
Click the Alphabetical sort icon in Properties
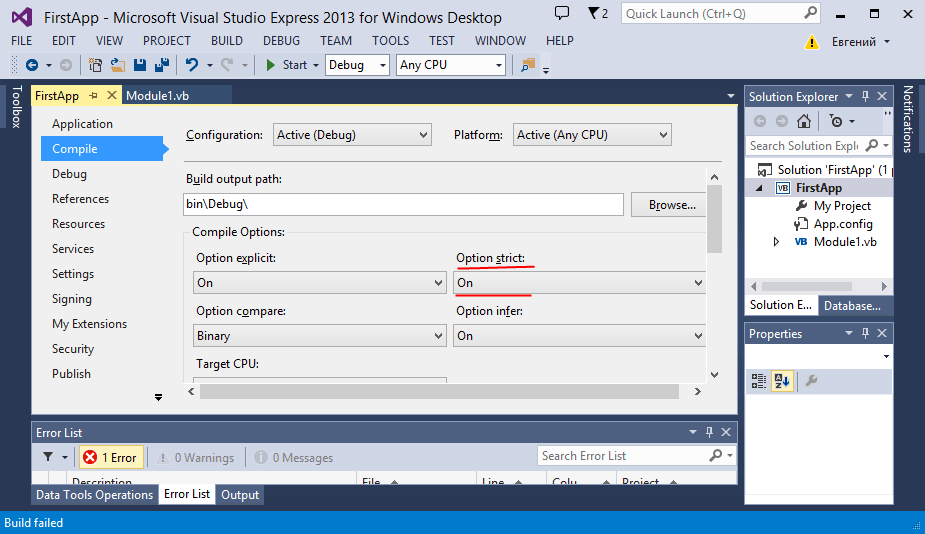[782, 381]
